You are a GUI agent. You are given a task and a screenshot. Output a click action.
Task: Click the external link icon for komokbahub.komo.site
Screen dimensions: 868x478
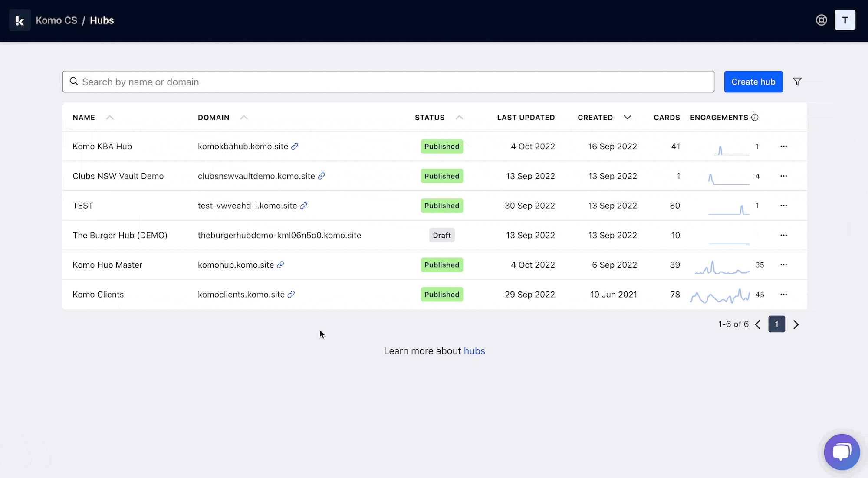click(294, 146)
